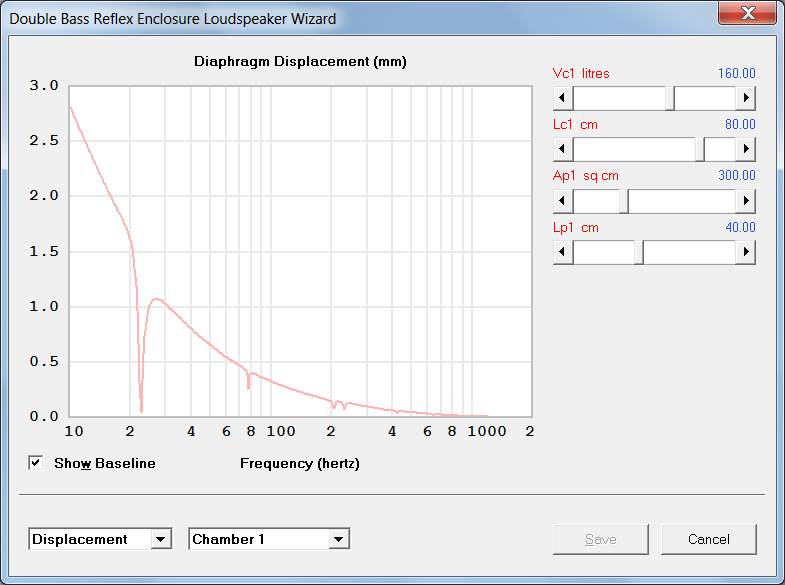Uncheck the Show Baseline checkbox
Screen dimensions: 785x585
tap(36, 463)
